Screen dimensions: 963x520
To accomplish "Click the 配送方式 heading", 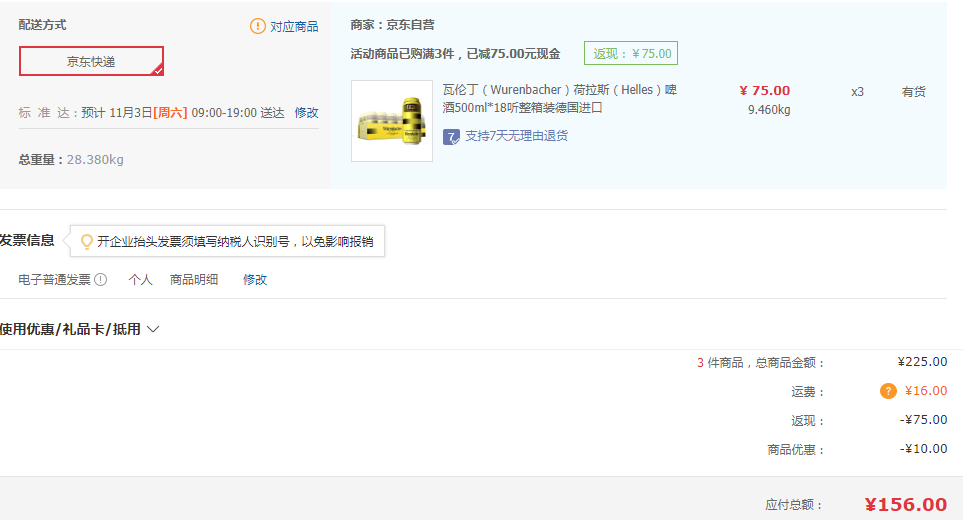I will [x=42, y=25].
